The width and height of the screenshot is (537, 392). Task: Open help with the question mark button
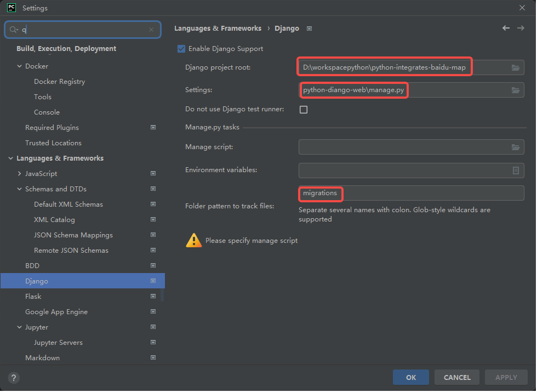point(14,378)
